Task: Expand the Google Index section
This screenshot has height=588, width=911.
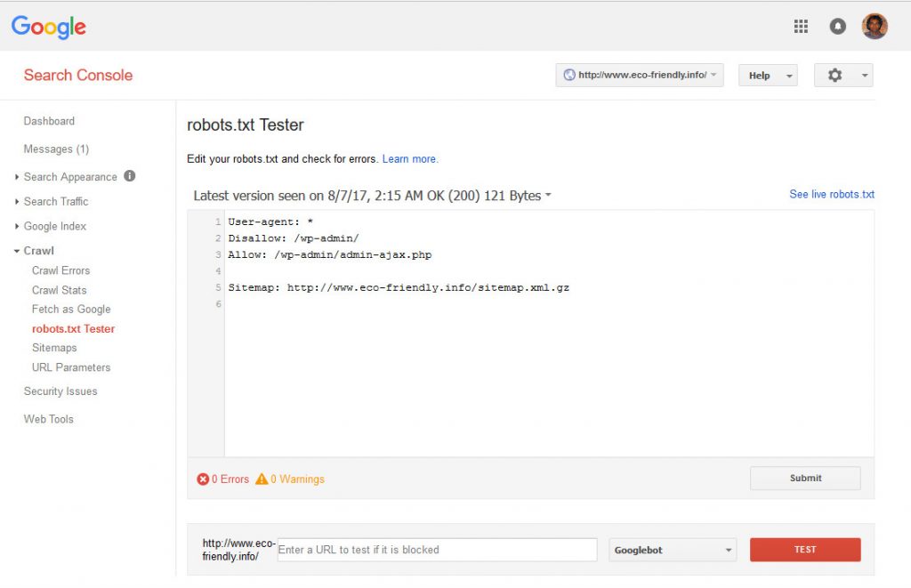Action: (17, 226)
